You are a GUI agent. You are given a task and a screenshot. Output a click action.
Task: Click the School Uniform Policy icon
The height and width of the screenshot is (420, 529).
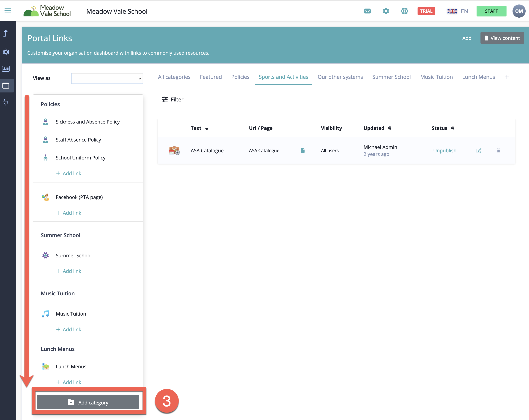pos(45,158)
